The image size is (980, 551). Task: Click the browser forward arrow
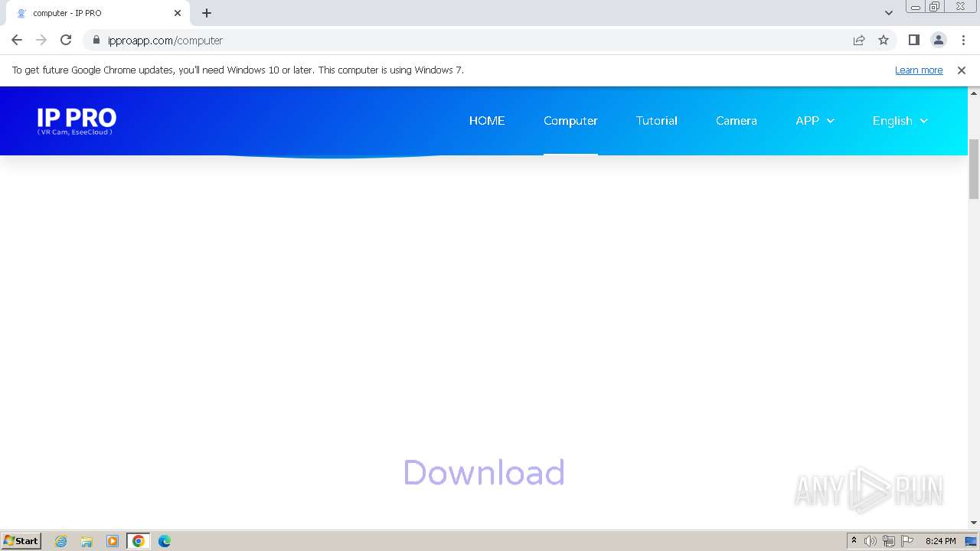[41, 40]
